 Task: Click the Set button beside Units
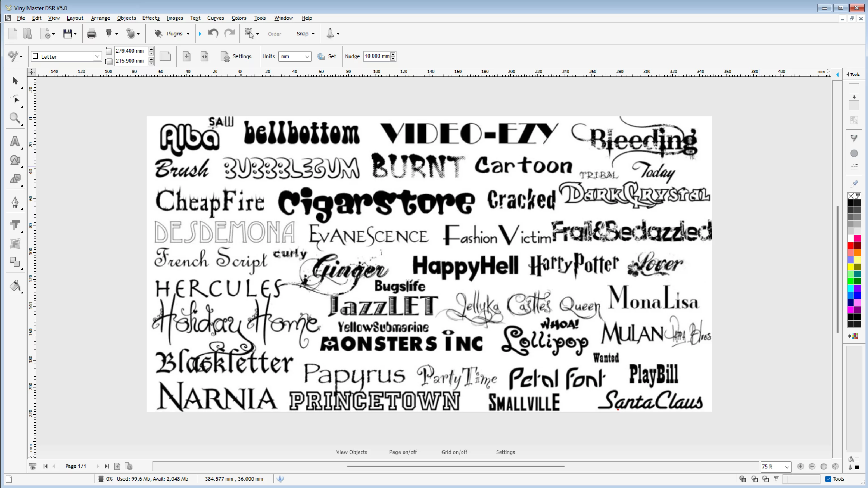tap(327, 56)
